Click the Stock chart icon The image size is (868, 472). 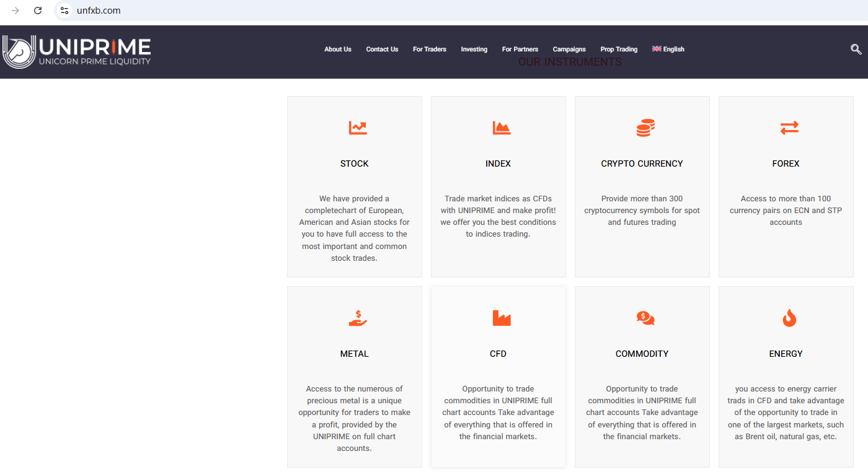point(358,128)
